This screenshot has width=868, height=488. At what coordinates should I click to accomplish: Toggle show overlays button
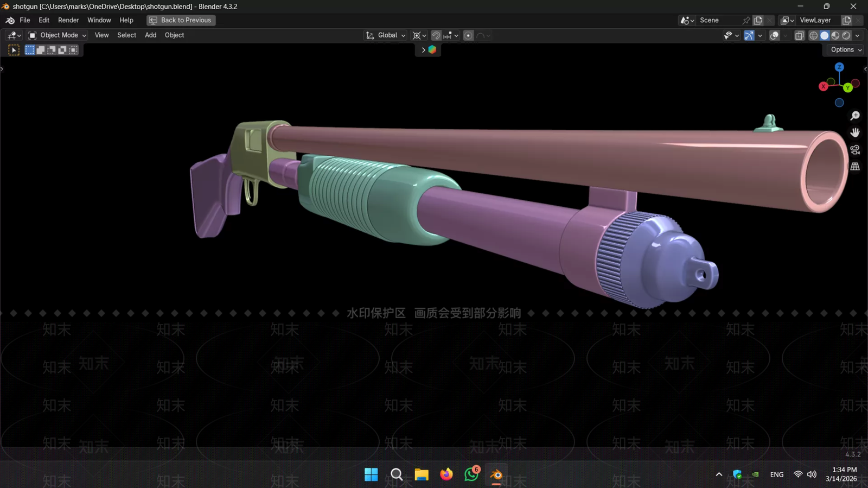(x=775, y=35)
